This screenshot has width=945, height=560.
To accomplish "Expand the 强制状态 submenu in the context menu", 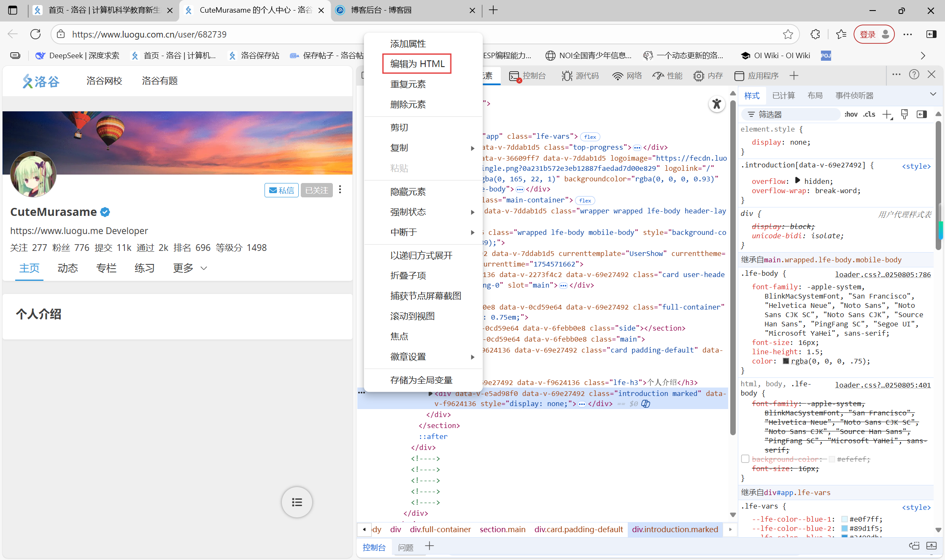I will click(x=408, y=212).
